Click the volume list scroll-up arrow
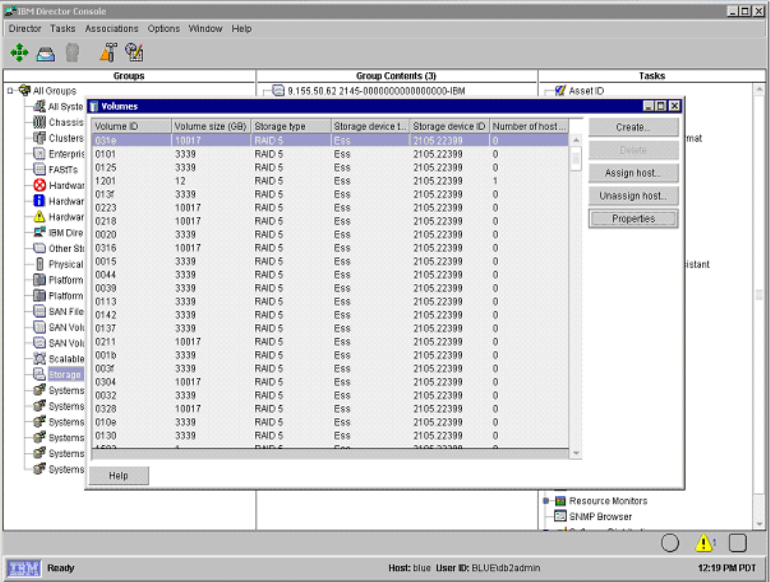 (x=576, y=140)
